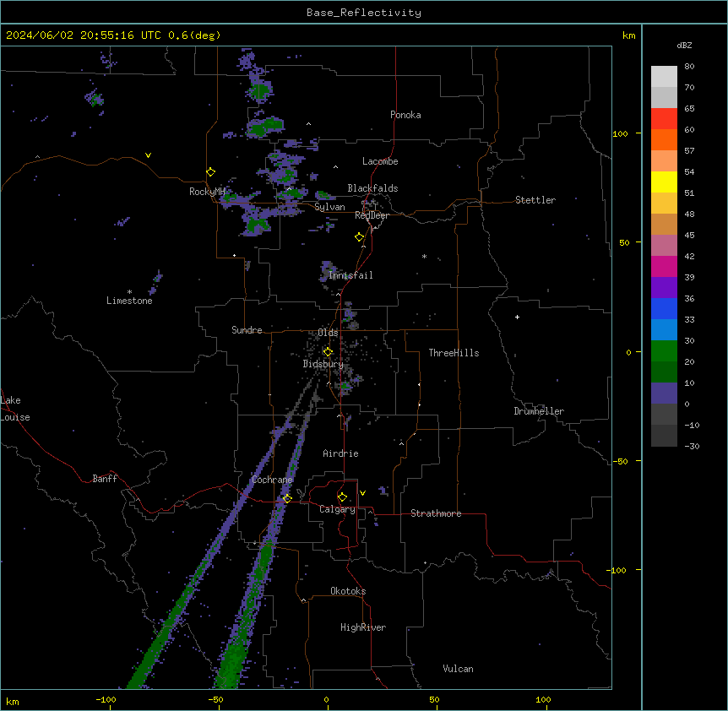Click the 80 value at top of dBZ scale

[689, 67]
